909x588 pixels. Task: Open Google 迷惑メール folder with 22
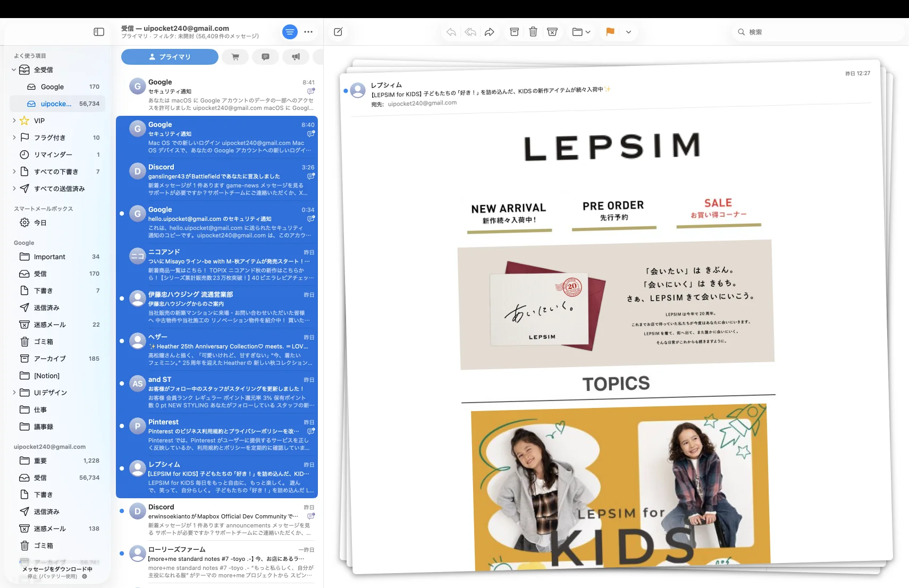(57, 325)
